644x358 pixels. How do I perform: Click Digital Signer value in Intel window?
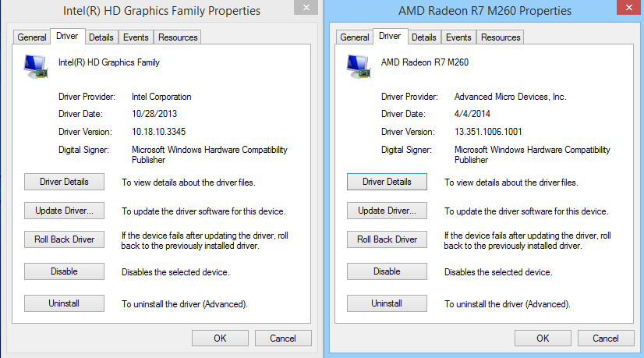(x=210, y=155)
